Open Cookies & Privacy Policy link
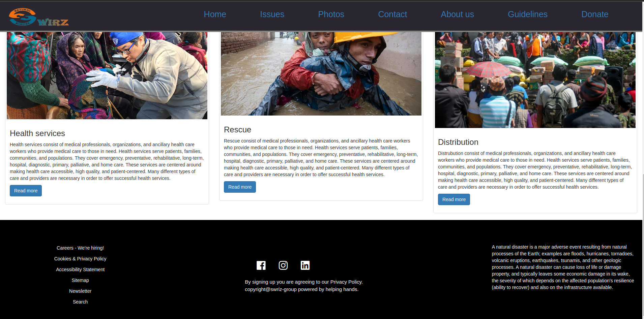644x319 pixels. 80,259
